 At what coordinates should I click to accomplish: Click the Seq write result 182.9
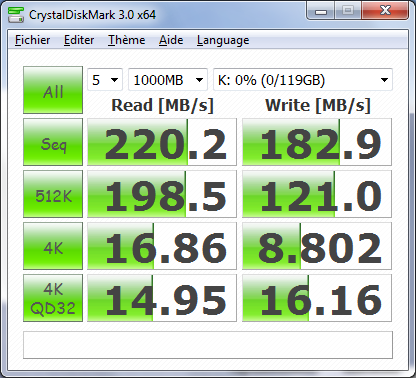tap(317, 142)
